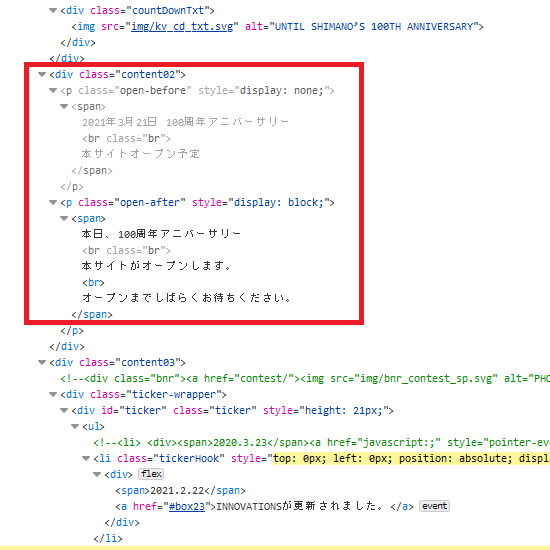Collapse the content02 div node
This screenshot has height=550, width=550.
tap(42, 74)
